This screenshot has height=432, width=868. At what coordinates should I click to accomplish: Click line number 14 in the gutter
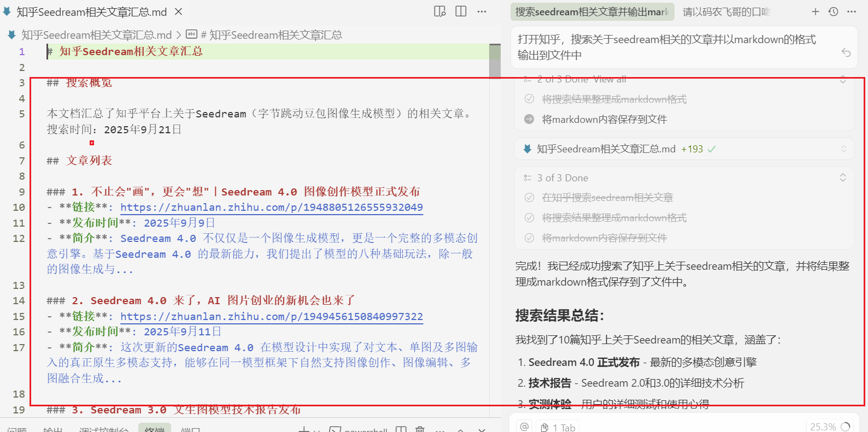19,300
